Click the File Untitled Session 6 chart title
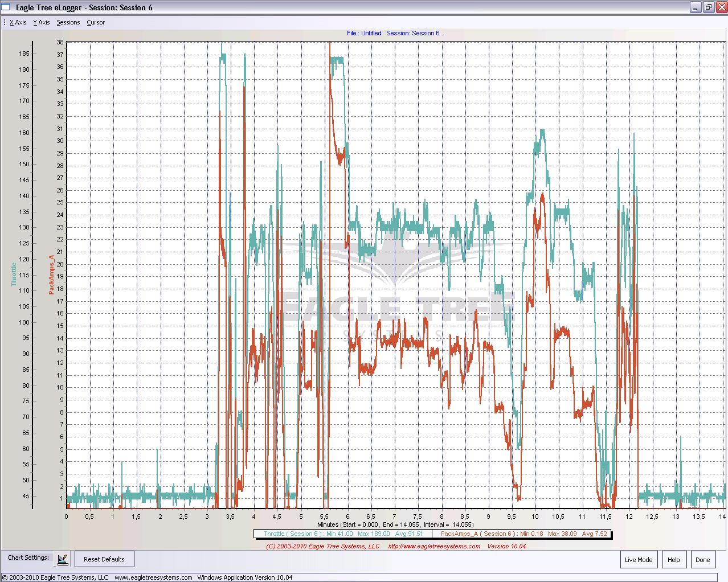 click(x=394, y=33)
